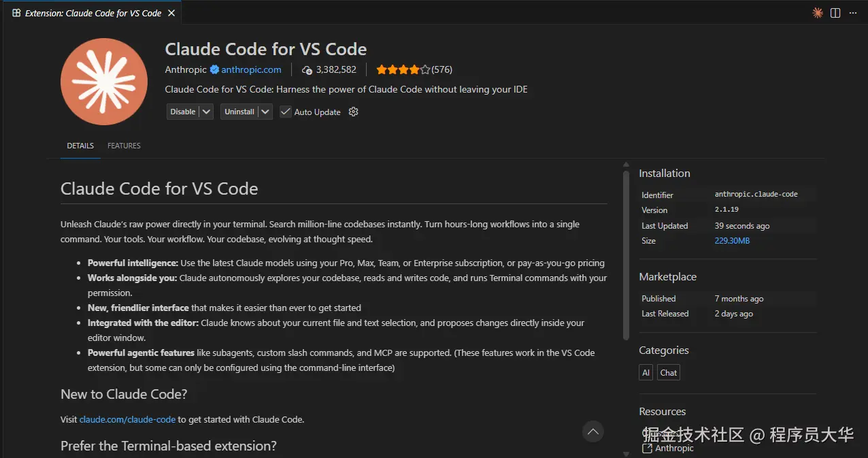Image resolution: width=868 pixels, height=458 pixels.
Task: Click the readme vertical scrollbar thumb
Action: [627, 255]
